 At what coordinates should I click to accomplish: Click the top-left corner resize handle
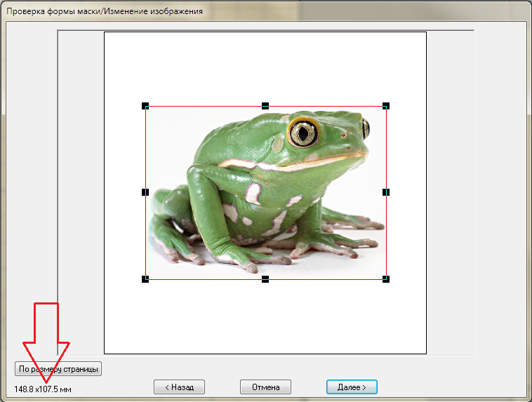[145, 106]
